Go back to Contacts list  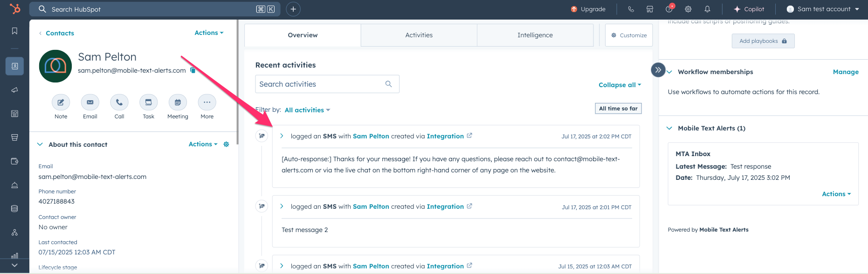coord(60,33)
